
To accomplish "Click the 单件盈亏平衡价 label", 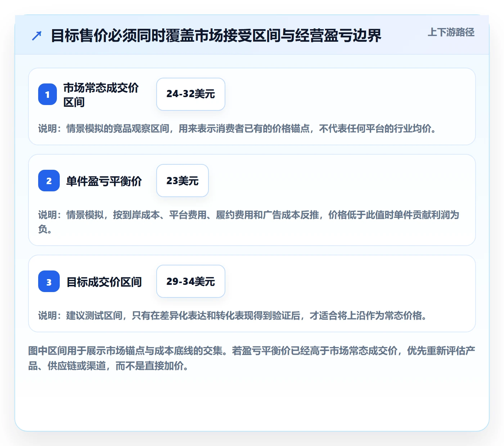I will click(104, 181).
